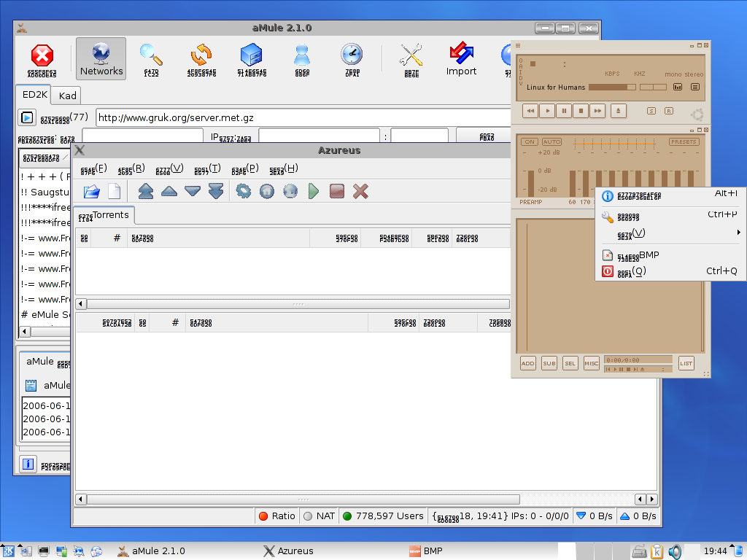Click the download speed indicator in Azureus status bar
This screenshot has height=560, width=747.
coord(594,516)
